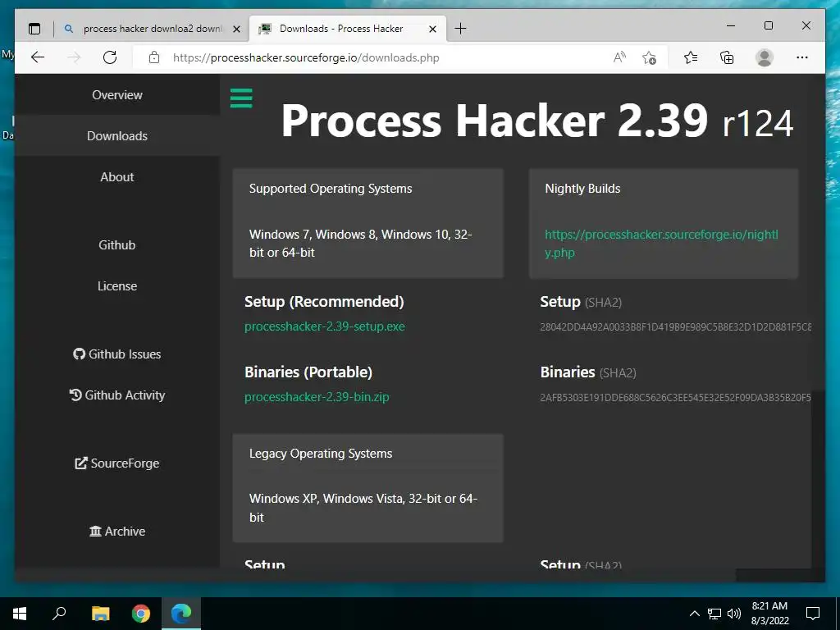This screenshot has height=630, width=840.
Task: Launch Google Chrome from taskbar
Action: tap(141, 614)
